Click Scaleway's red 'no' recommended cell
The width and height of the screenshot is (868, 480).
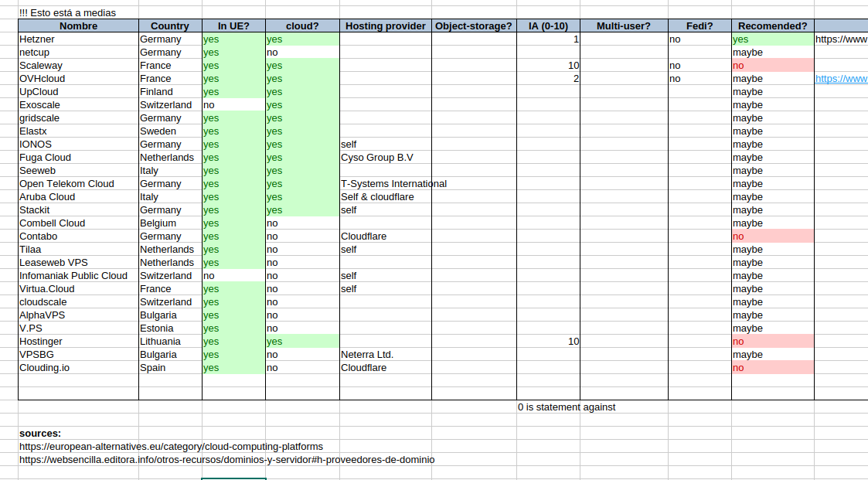click(773, 66)
